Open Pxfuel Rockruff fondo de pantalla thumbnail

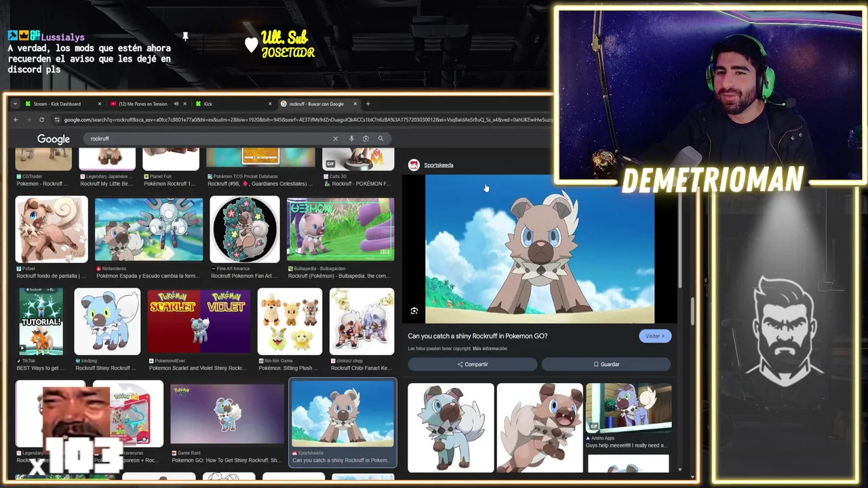click(x=52, y=229)
